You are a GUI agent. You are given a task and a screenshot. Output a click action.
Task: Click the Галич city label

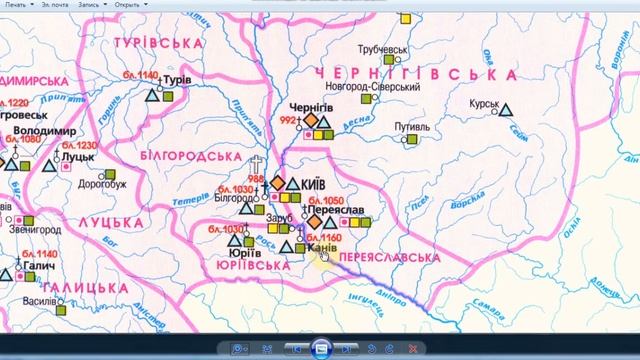[39, 266]
